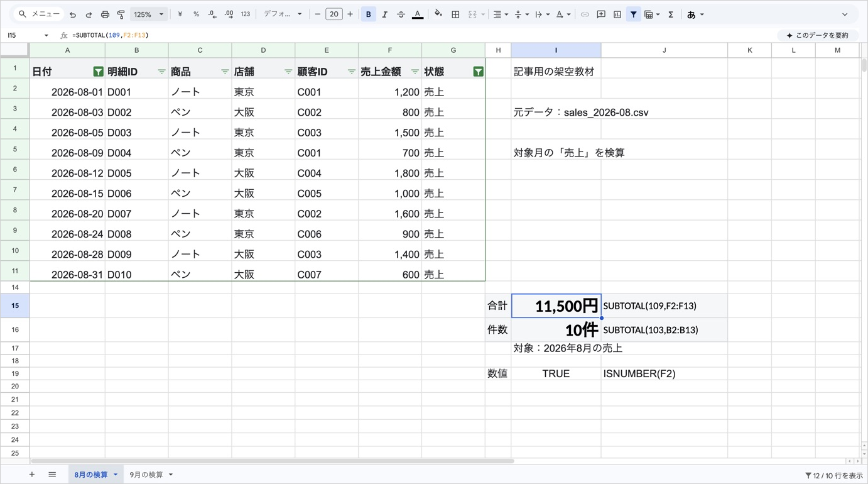Click the insert link icon

pyautogui.click(x=585, y=14)
